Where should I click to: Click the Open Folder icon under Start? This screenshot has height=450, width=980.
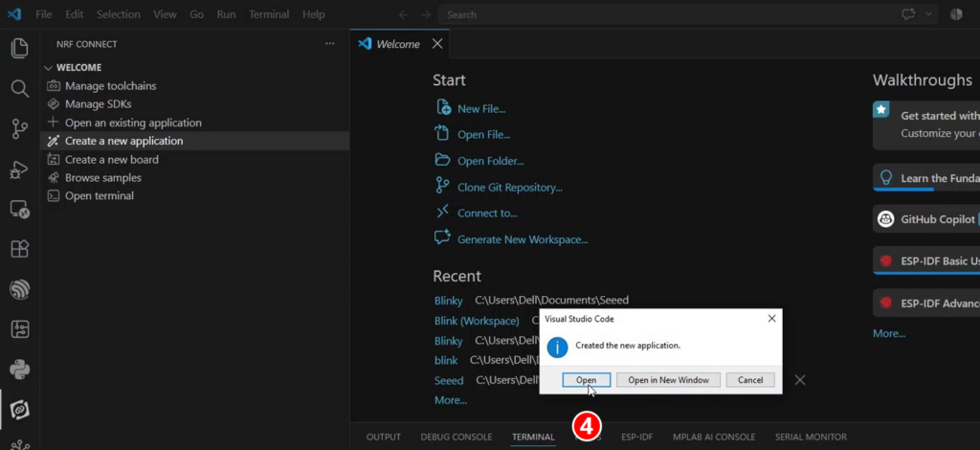pyautogui.click(x=442, y=160)
